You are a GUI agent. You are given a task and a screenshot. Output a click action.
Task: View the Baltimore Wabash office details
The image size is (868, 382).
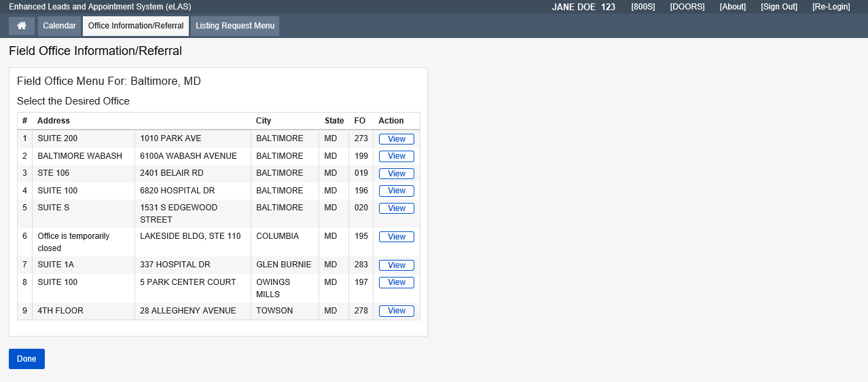coord(396,156)
